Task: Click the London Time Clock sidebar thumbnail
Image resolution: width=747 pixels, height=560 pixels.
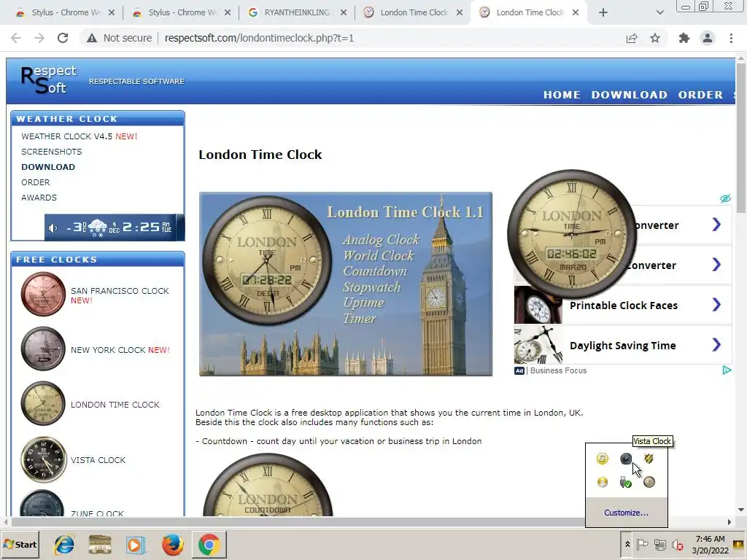Action: pos(43,403)
